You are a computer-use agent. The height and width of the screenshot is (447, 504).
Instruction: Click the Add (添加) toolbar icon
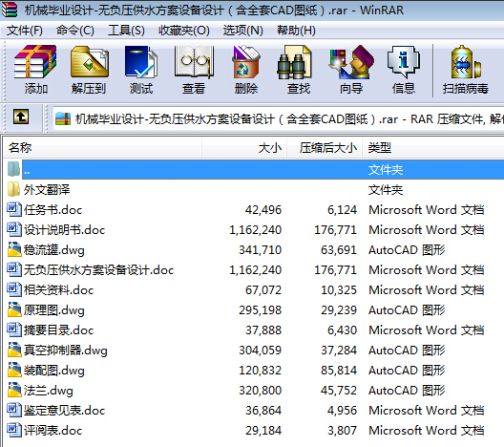[35, 62]
